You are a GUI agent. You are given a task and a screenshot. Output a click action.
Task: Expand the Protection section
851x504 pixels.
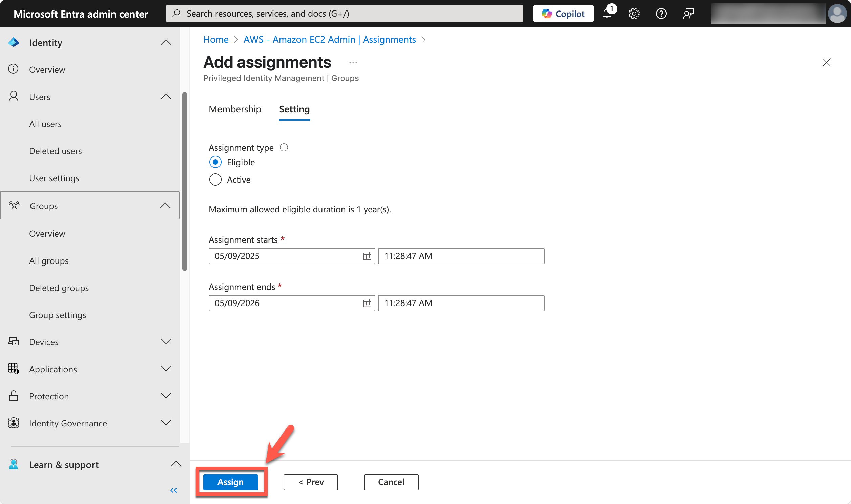pyautogui.click(x=166, y=396)
